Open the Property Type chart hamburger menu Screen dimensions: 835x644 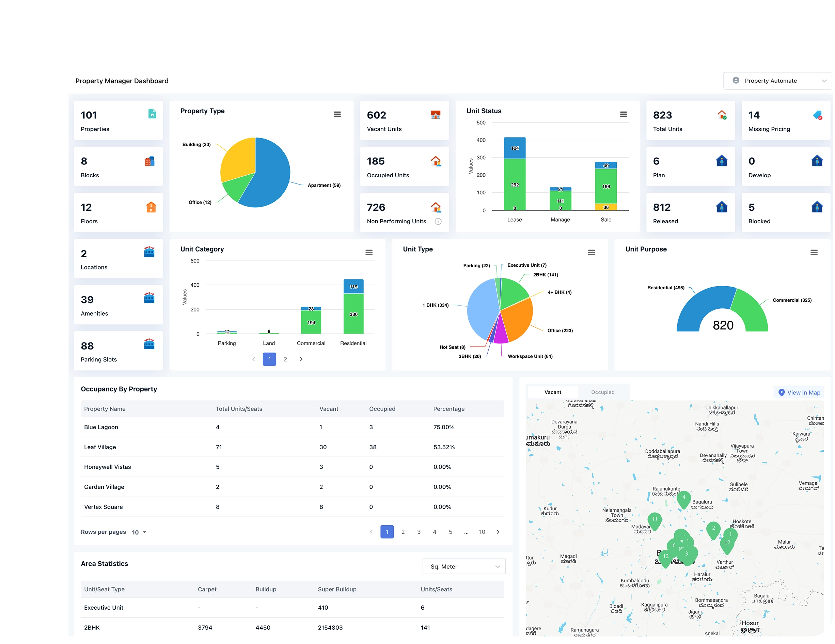[337, 114]
